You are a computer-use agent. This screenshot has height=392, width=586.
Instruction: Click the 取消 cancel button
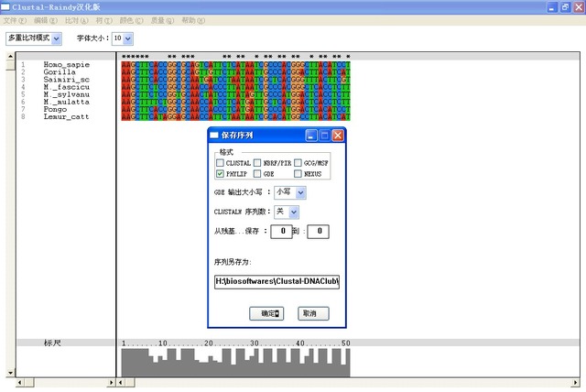[x=313, y=313]
